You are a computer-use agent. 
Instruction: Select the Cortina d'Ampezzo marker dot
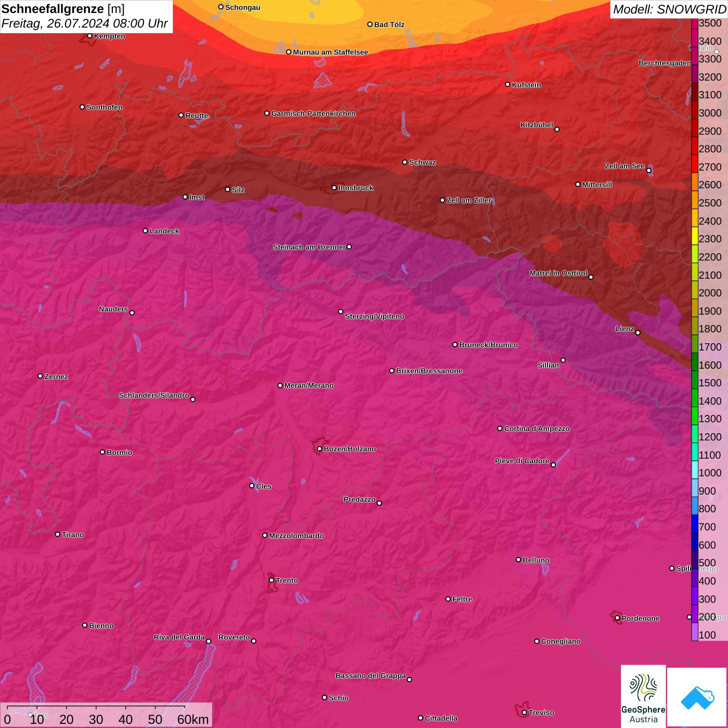coord(500,428)
